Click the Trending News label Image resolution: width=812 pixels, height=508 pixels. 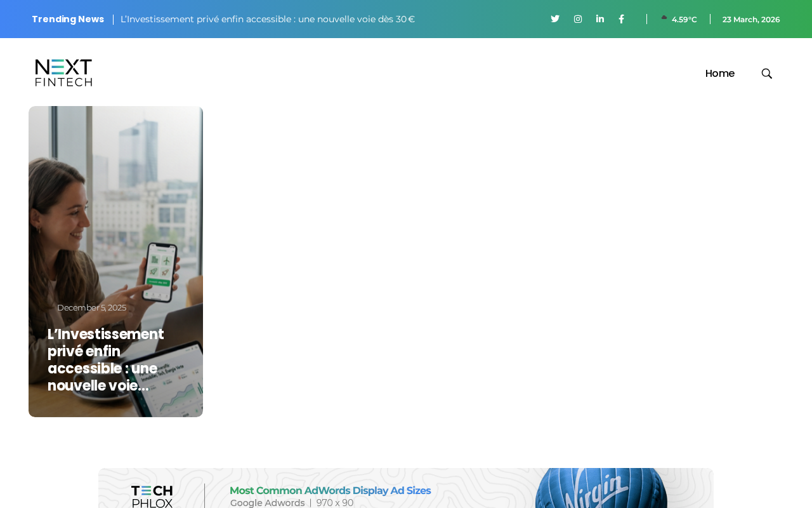[x=68, y=19]
